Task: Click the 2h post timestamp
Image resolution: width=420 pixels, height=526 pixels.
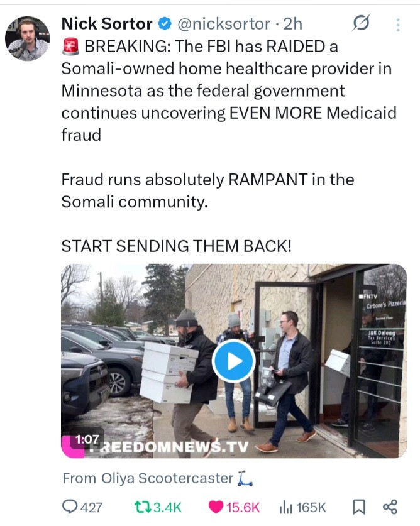Action: [x=293, y=24]
